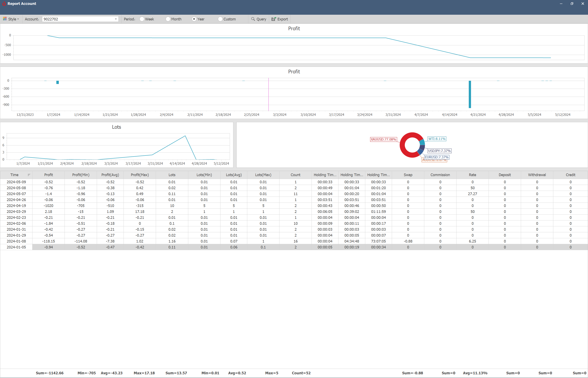Select the 2024-01-08 row
Image resolution: width=588 pixels, height=378 pixels.
click(294, 241)
